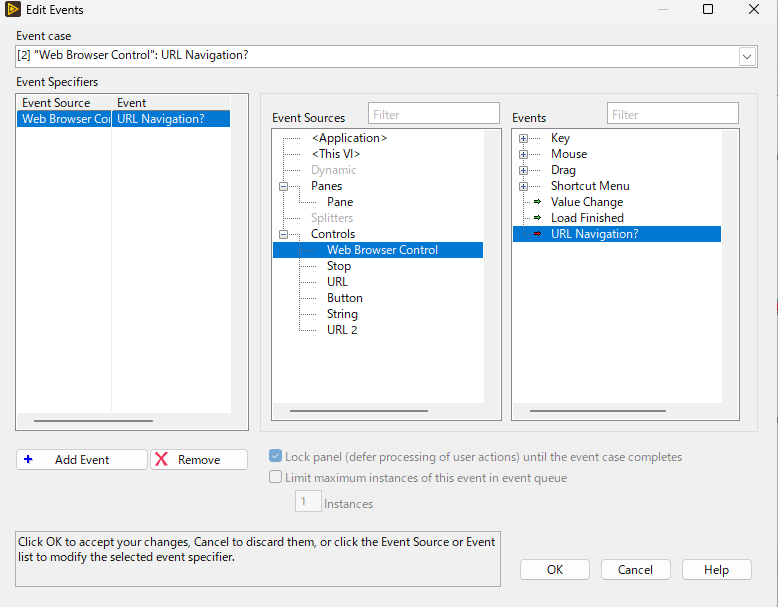The height and width of the screenshot is (607, 778).
Task: Click the red X icon on Remove
Action: pyautogui.click(x=161, y=459)
